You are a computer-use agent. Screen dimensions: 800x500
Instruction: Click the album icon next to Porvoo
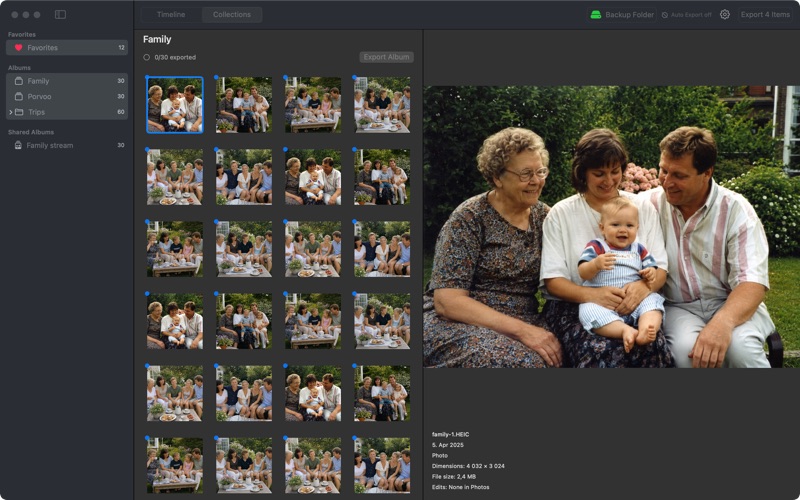tap(19, 96)
